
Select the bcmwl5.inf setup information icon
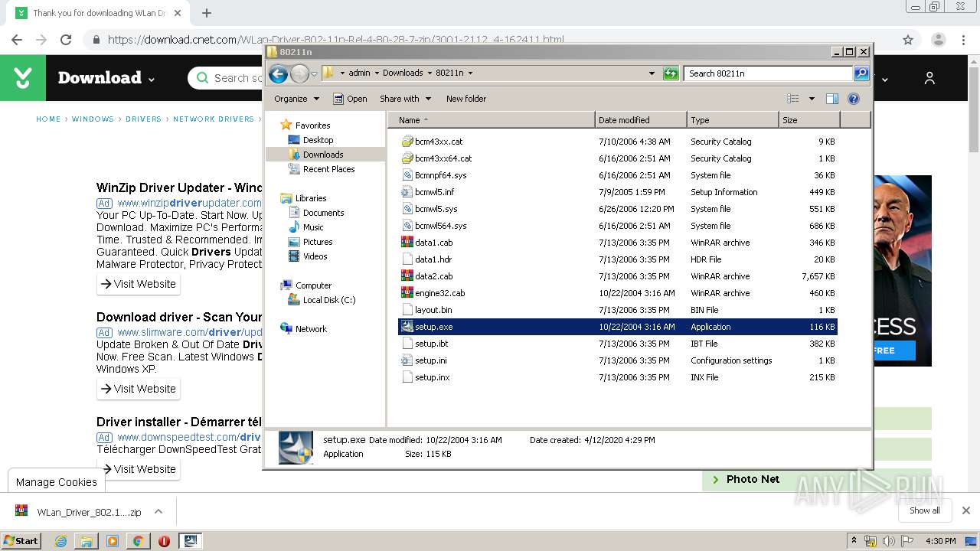click(x=407, y=192)
